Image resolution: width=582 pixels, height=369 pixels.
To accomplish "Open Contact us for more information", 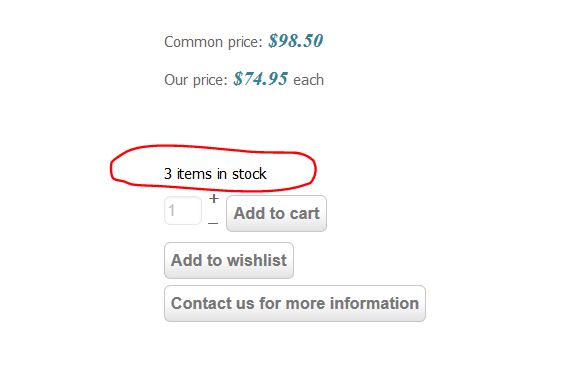I will click(x=295, y=303).
